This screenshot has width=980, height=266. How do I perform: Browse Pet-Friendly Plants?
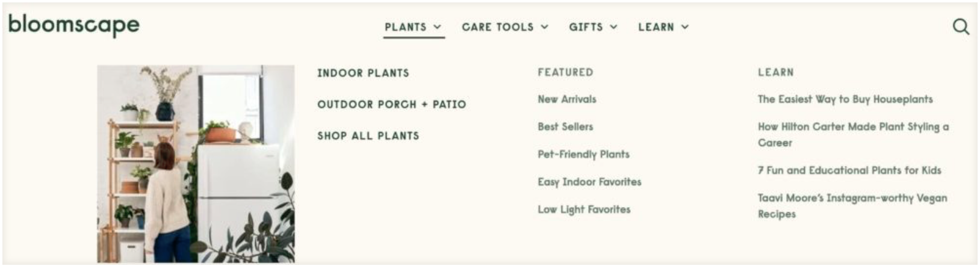click(x=583, y=154)
